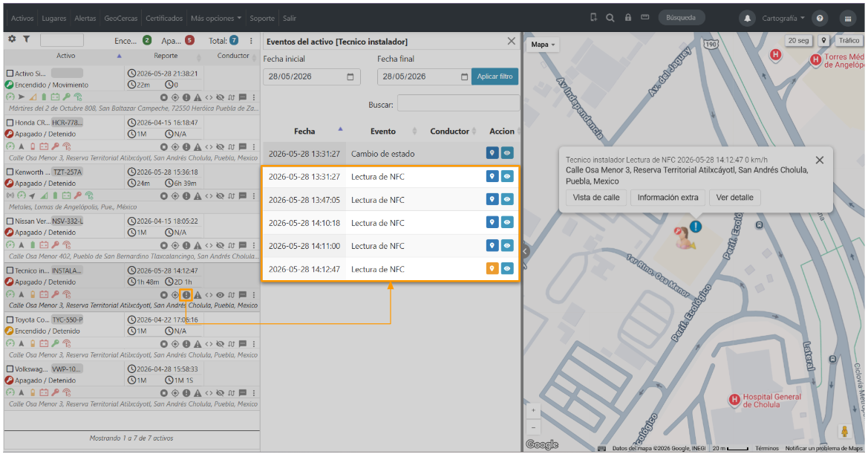This screenshot has width=868, height=457.
Task: Click the warning triangle in Kenworth row
Action: [x=198, y=196]
